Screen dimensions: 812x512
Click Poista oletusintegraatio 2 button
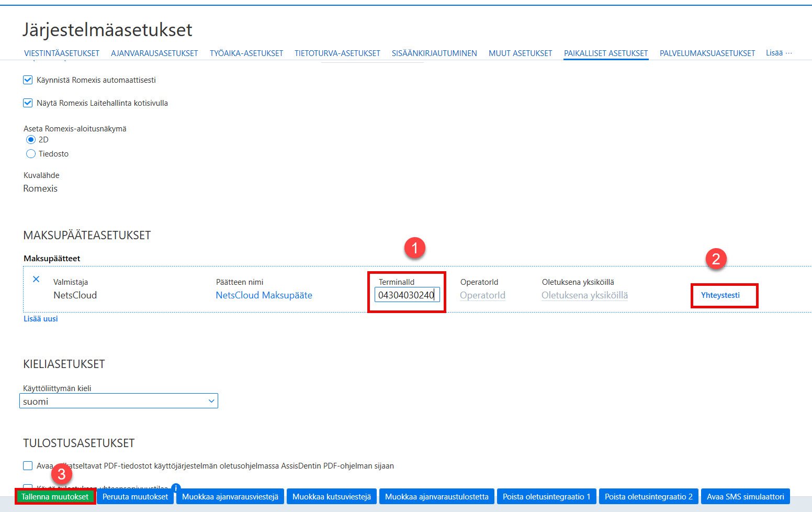pos(649,497)
